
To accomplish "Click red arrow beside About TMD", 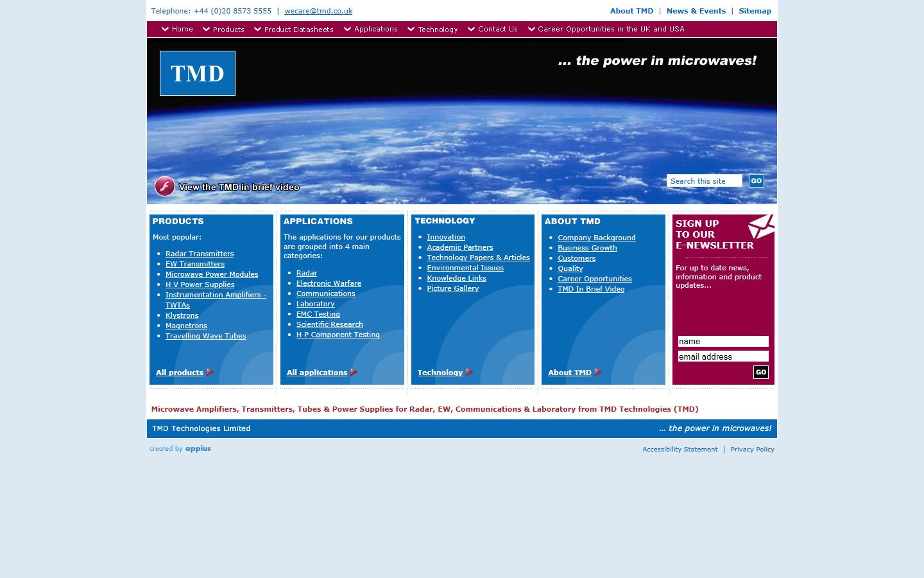I will point(598,372).
